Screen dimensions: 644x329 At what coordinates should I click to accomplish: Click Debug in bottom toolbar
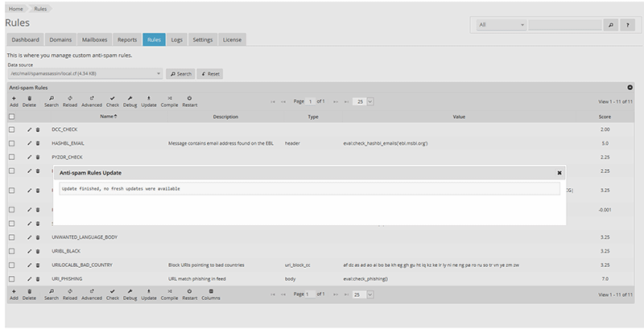coord(130,294)
